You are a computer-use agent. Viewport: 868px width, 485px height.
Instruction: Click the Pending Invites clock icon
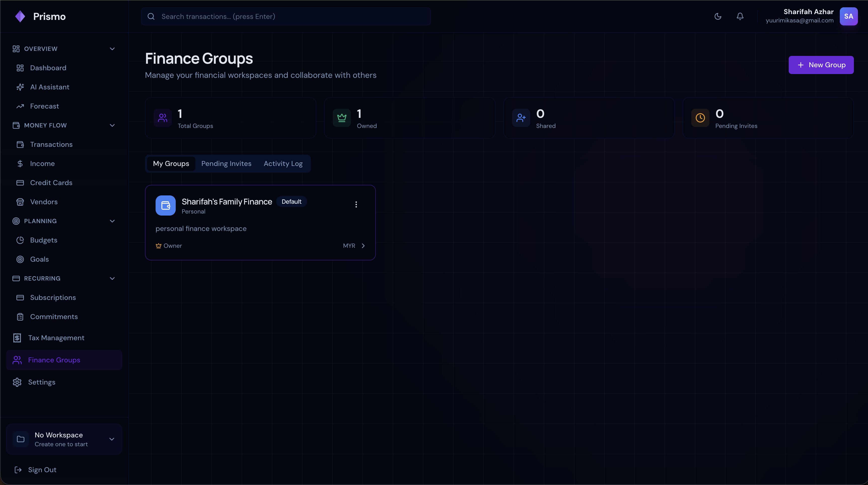(x=700, y=118)
